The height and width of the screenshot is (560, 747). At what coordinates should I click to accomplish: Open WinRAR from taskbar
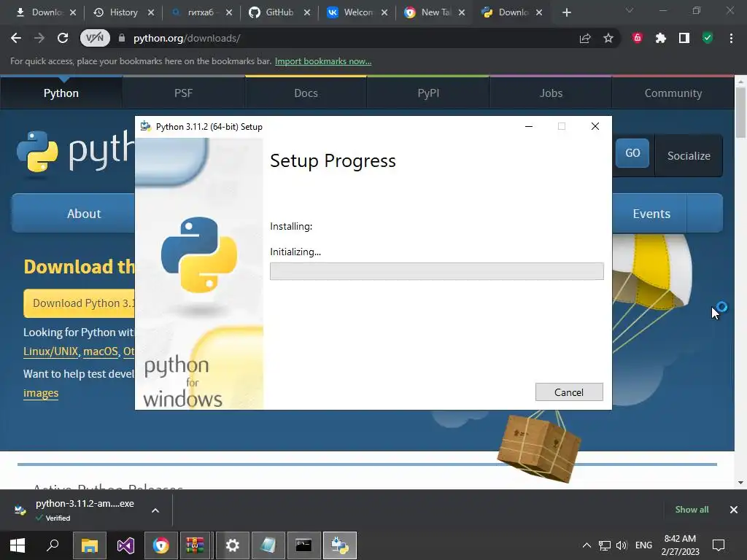[195, 545]
